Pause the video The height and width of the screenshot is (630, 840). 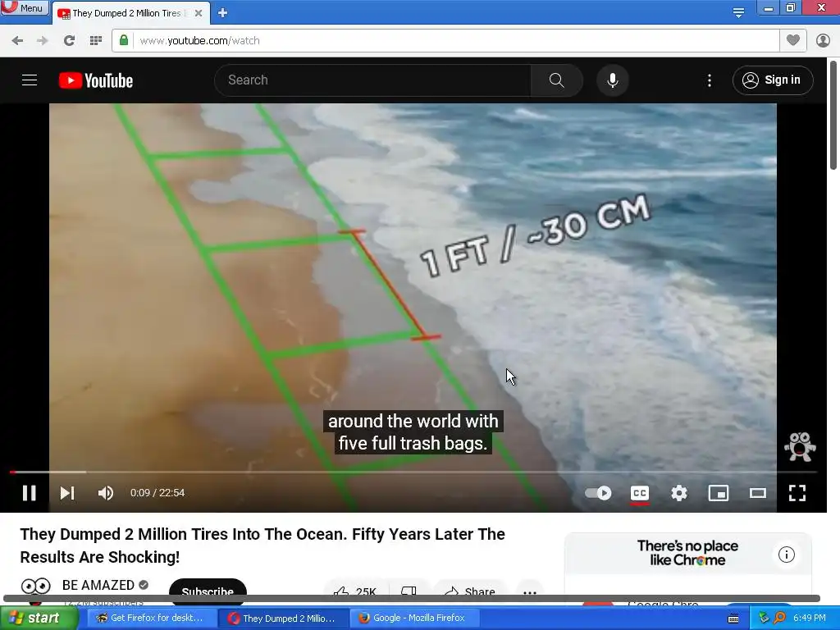pyautogui.click(x=30, y=493)
